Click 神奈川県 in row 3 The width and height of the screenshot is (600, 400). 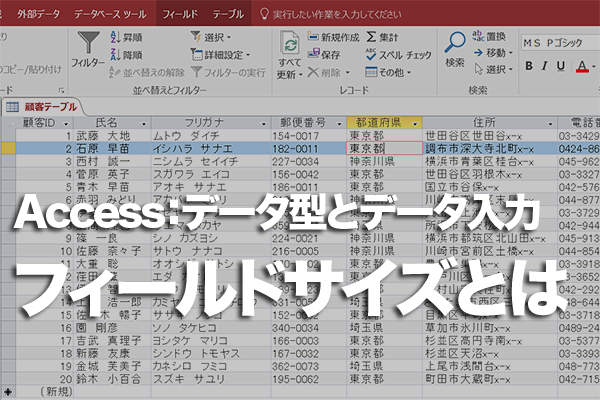(372, 162)
